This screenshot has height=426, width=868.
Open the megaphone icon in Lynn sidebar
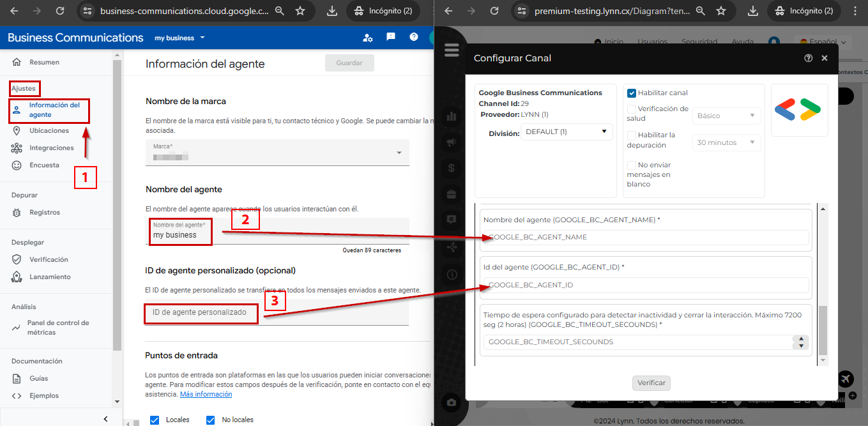[x=452, y=142]
